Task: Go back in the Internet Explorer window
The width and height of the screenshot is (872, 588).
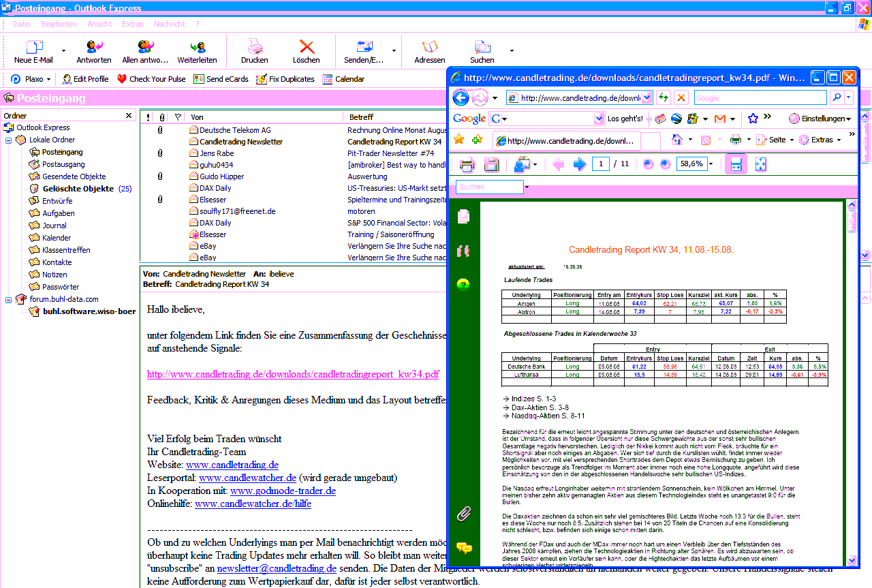Action: click(461, 97)
